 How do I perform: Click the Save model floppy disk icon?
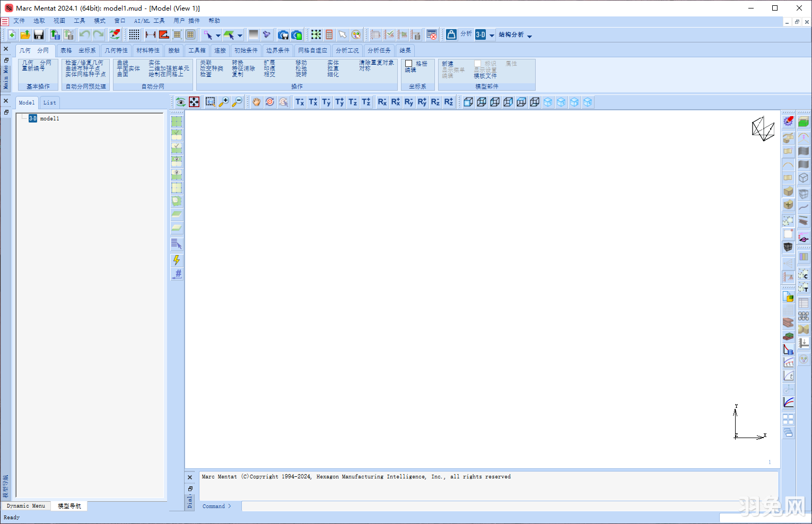(x=39, y=35)
